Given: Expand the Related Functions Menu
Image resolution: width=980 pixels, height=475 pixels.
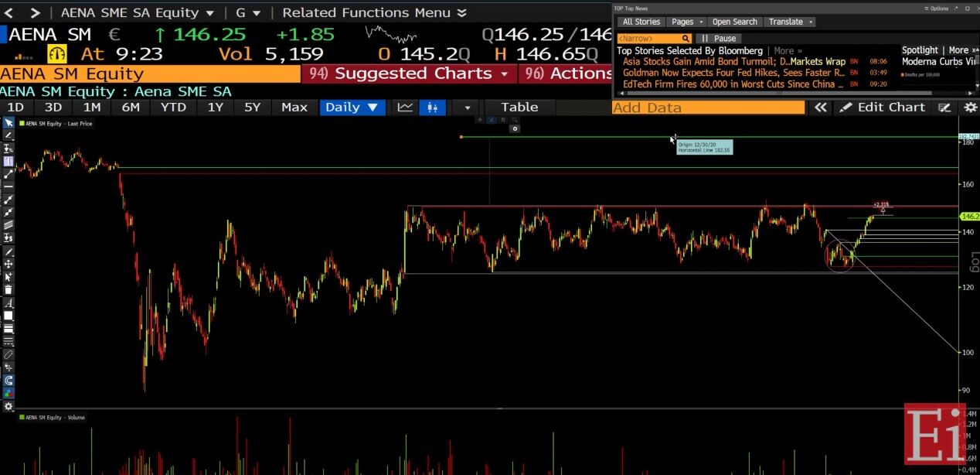Looking at the screenshot, I should [x=375, y=13].
